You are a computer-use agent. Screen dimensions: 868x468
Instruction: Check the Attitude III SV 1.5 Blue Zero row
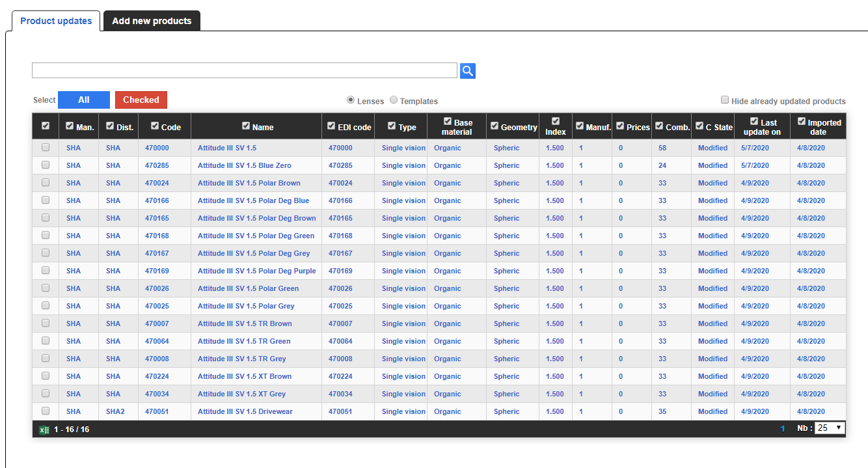46,165
